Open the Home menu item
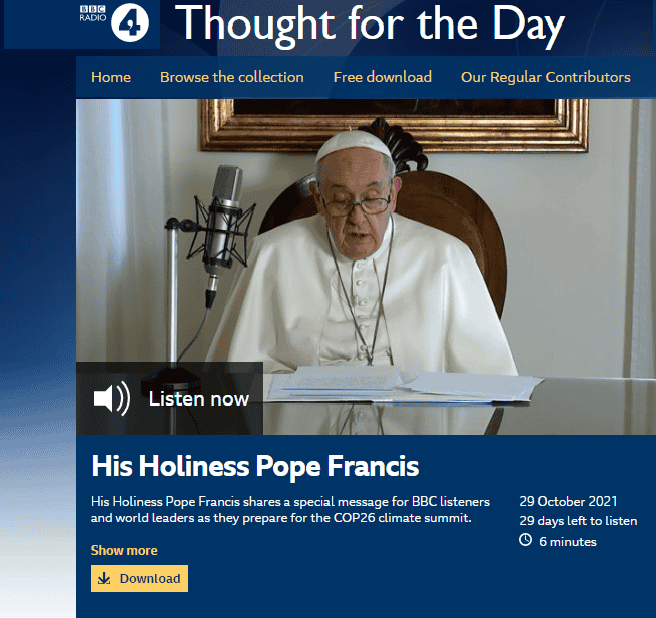 tap(111, 77)
